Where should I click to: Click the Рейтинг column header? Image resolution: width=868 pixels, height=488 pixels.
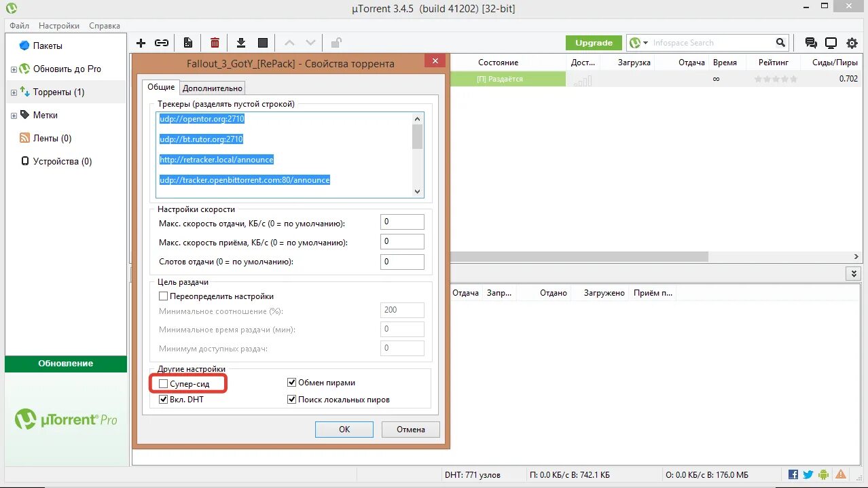(773, 63)
